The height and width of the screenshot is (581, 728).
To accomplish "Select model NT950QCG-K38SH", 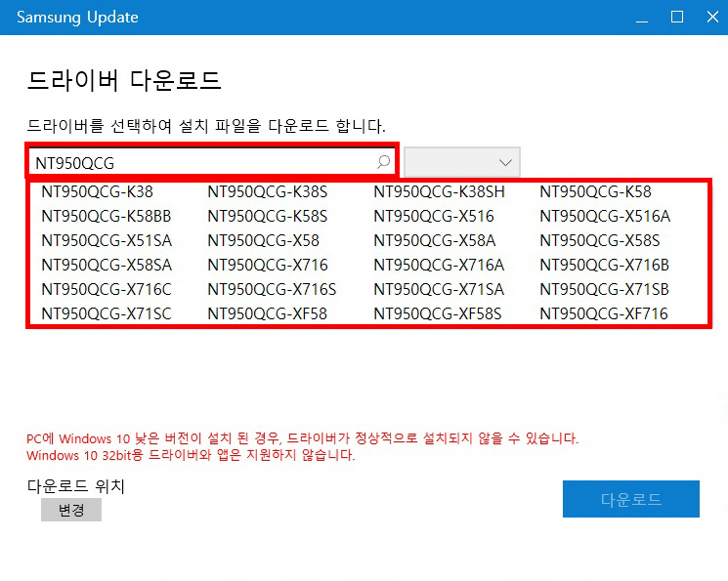I will pos(439,191).
